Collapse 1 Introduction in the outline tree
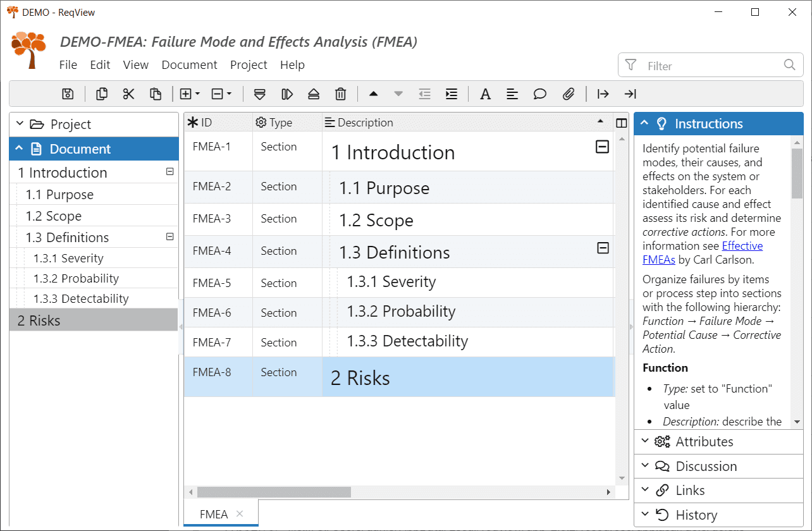The width and height of the screenshot is (812, 531). pyautogui.click(x=169, y=171)
